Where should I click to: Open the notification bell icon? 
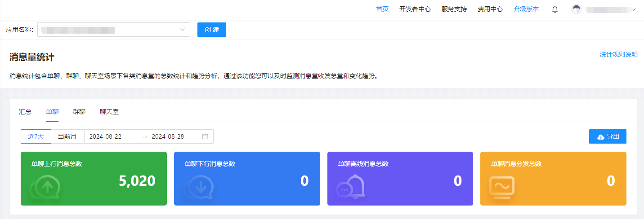[x=555, y=9]
